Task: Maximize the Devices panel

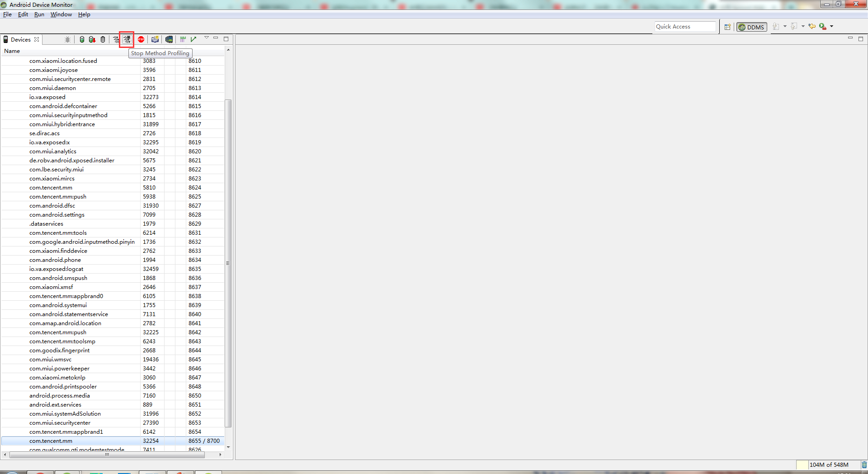Action: [226, 39]
